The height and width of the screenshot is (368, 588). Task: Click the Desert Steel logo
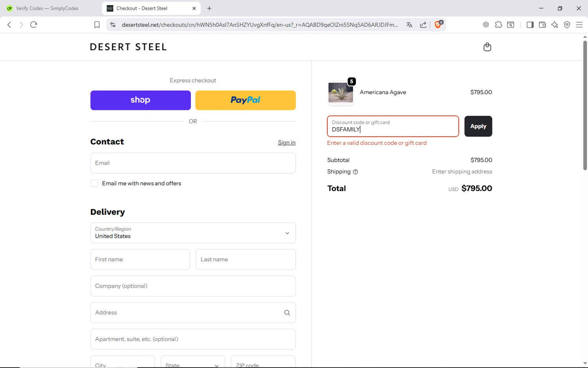pyautogui.click(x=129, y=47)
